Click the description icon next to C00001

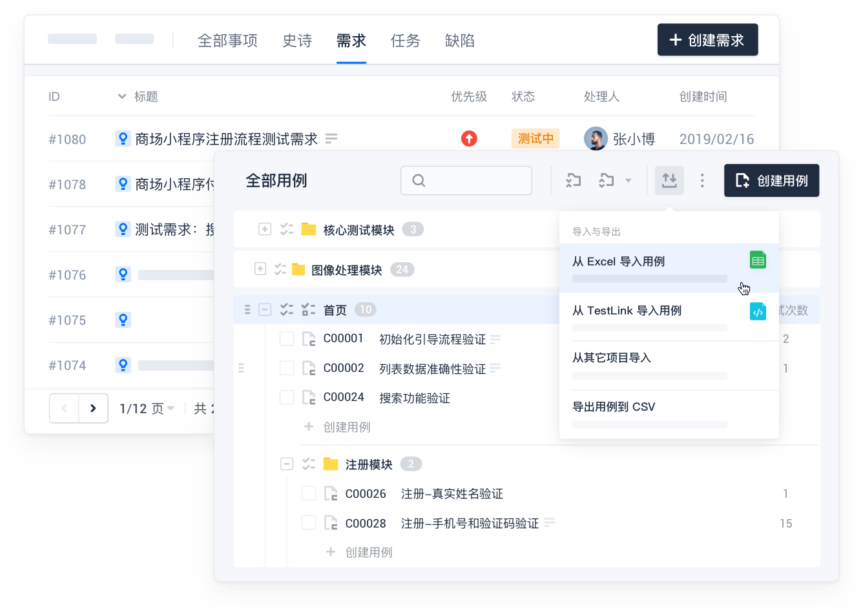[x=495, y=339]
